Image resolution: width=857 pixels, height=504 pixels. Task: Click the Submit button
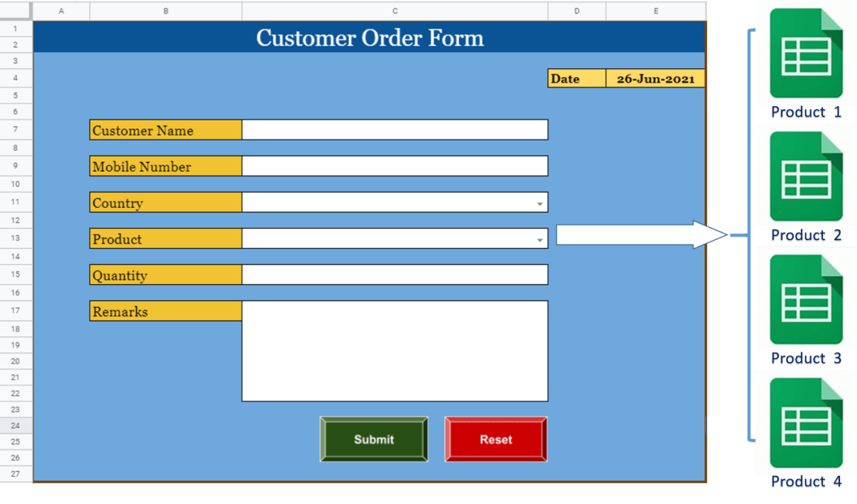tap(374, 439)
